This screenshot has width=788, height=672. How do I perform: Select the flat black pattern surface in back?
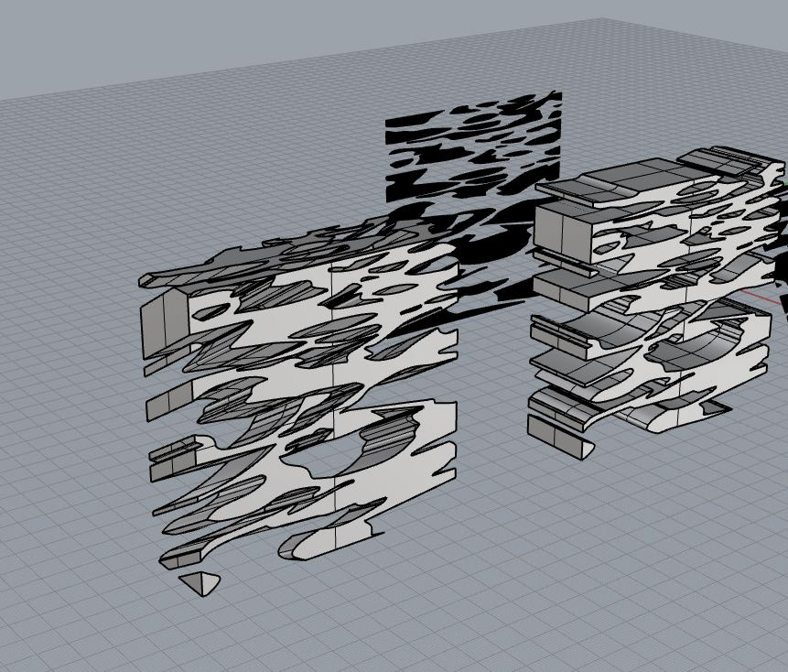click(472, 146)
